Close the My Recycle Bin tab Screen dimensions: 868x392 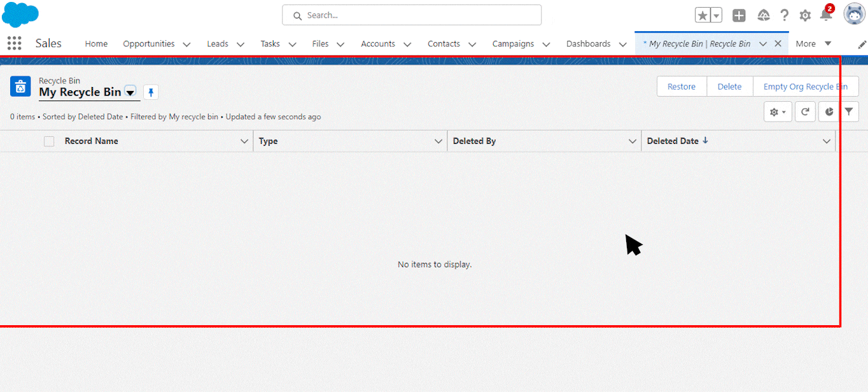coord(778,44)
